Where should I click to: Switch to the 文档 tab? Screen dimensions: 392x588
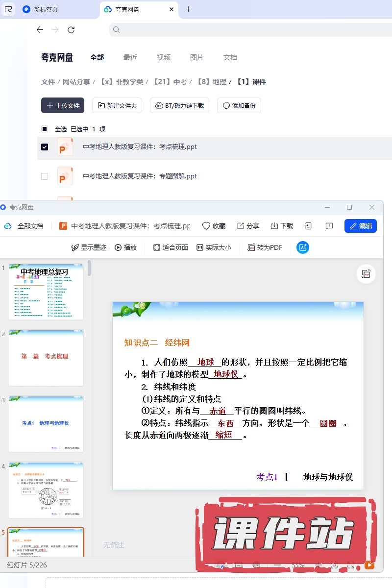(x=230, y=57)
